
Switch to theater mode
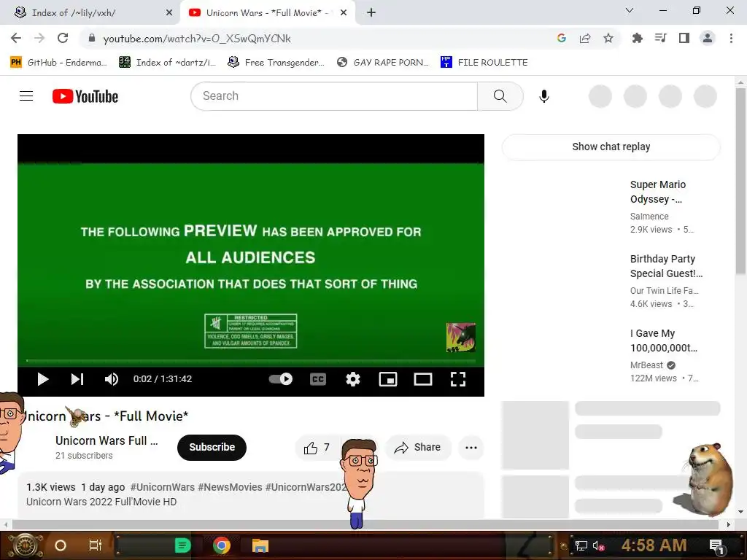click(423, 379)
